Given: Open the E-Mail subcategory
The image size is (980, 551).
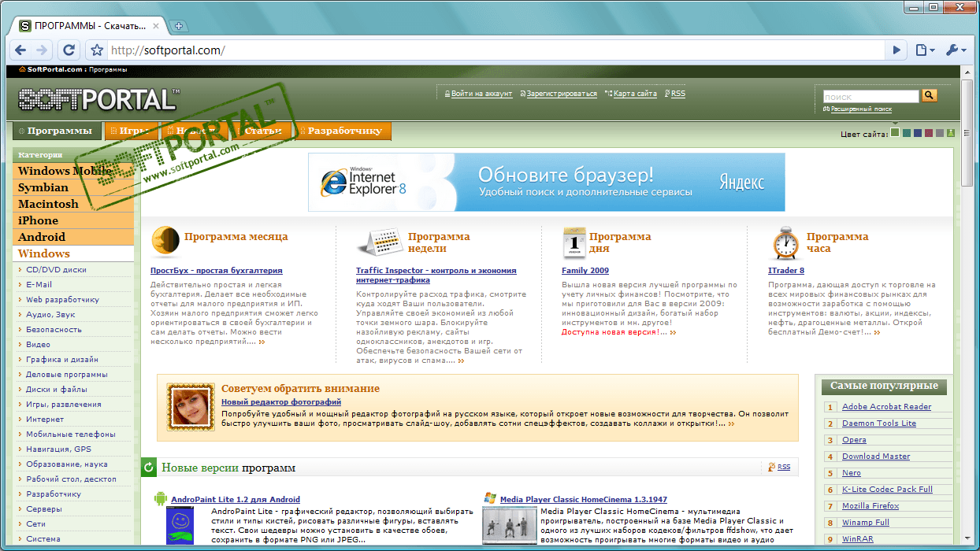Looking at the screenshot, I should click(39, 284).
